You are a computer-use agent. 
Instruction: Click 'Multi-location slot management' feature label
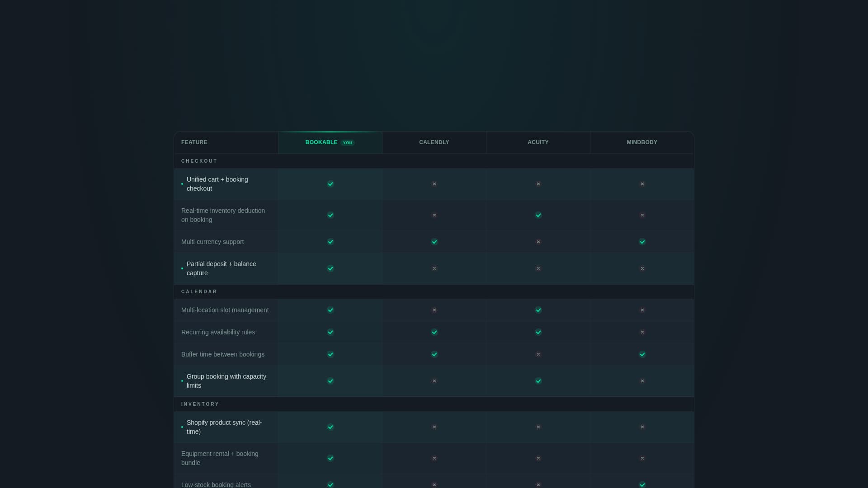coord(225,310)
